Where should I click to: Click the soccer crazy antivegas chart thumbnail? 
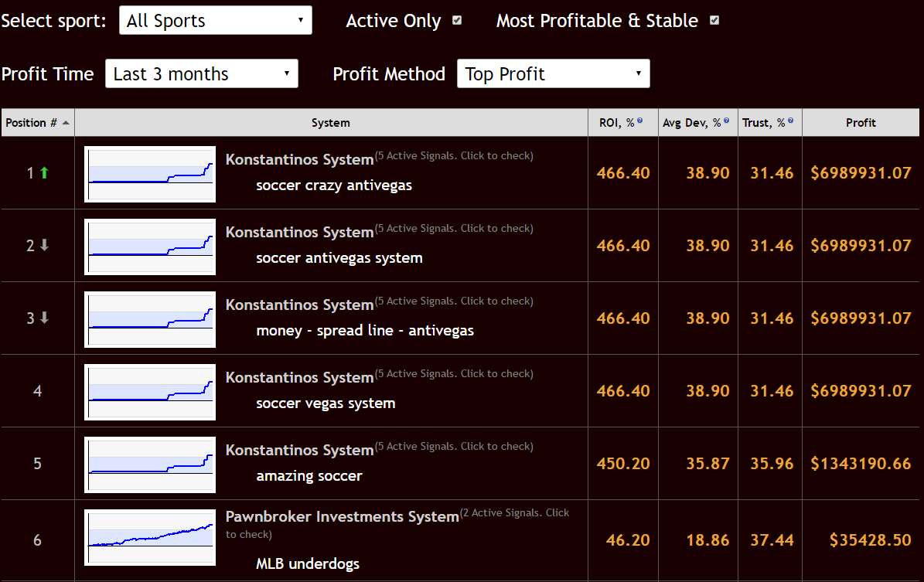pos(149,173)
